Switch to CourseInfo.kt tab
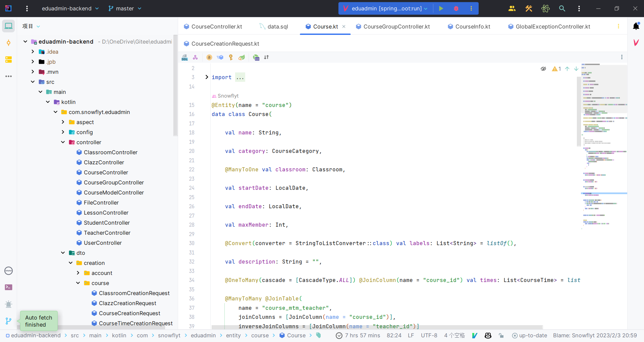Viewport: 644px width, 342px height. click(469, 26)
